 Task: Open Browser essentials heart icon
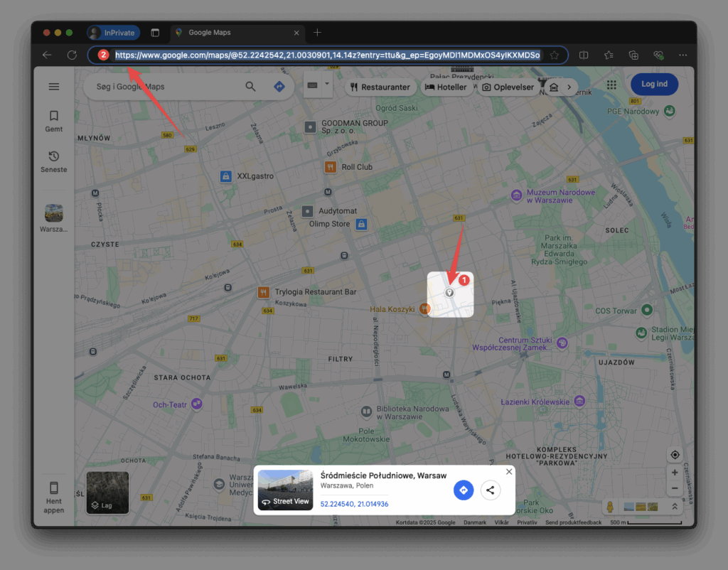click(658, 55)
